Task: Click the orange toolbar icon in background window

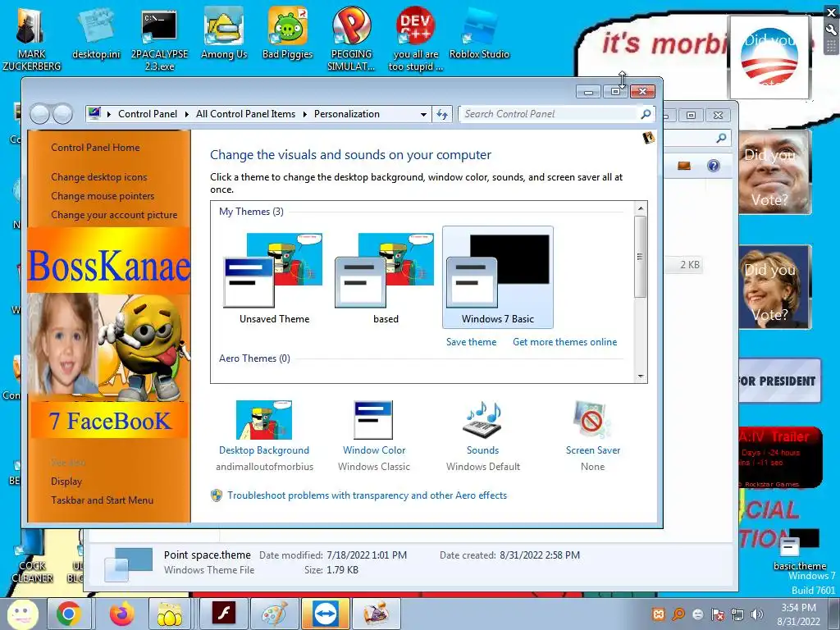Action: [x=684, y=166]
